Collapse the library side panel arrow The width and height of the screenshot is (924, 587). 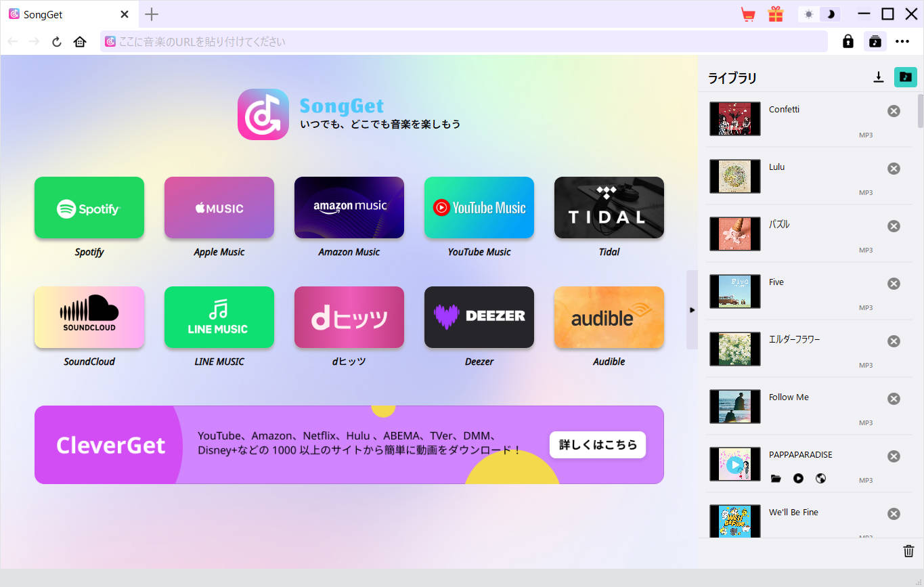pos(692,309)
